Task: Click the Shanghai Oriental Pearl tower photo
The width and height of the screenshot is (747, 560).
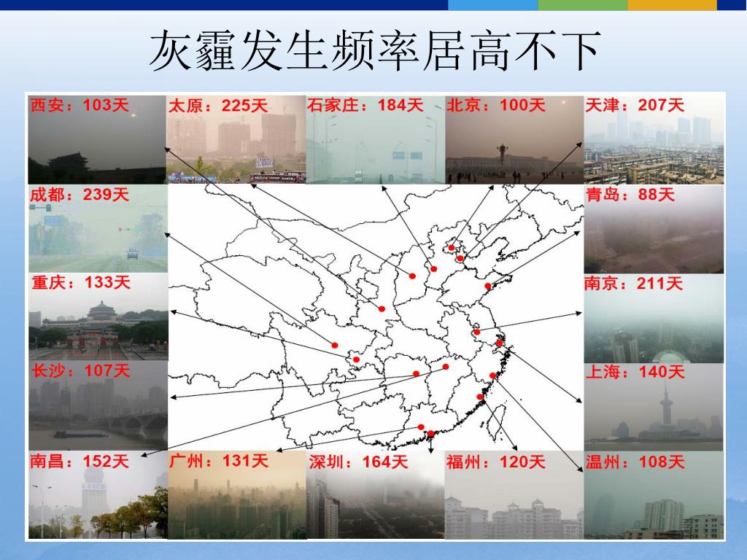Action: click(x=654, y=407)
